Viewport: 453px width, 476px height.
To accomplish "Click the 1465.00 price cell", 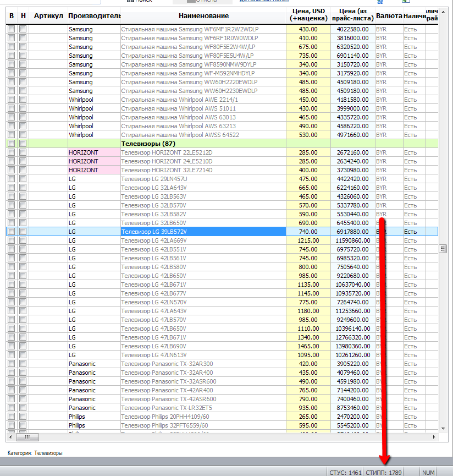I will coord(308,346).
